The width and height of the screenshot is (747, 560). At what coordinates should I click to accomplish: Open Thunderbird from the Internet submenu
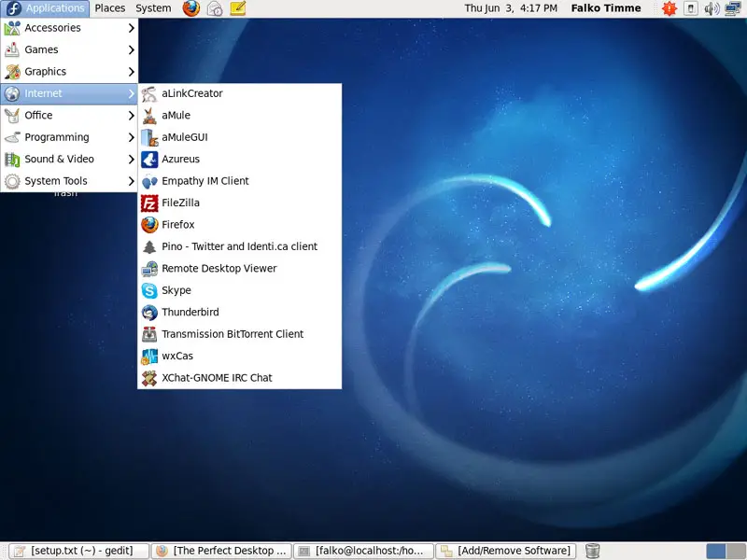coord(240,313)
